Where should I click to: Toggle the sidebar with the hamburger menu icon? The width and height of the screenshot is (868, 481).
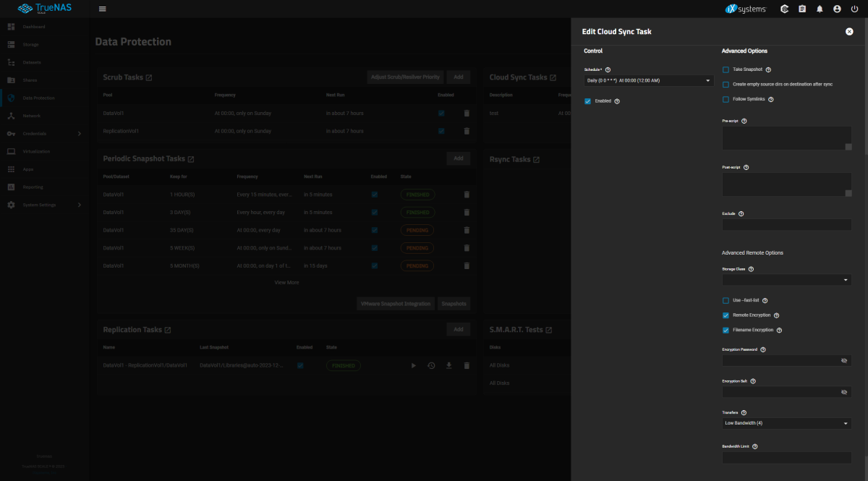pos(102,9)
